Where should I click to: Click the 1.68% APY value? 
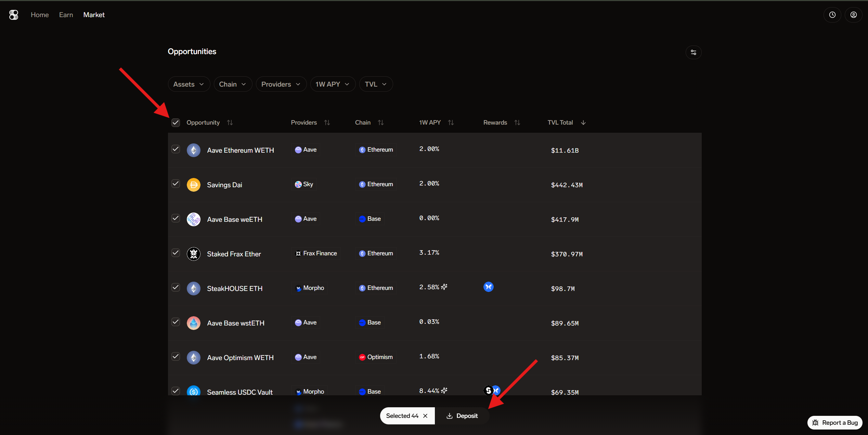[429, 356]
